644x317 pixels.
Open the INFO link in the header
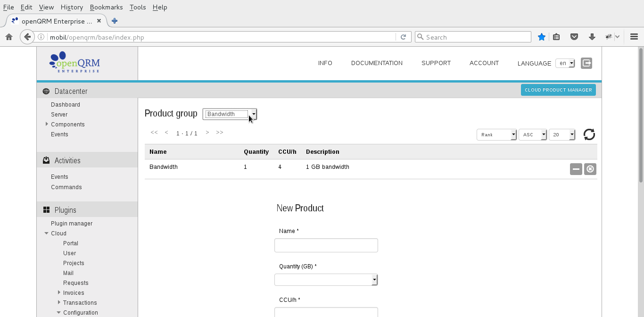[325, 63]
